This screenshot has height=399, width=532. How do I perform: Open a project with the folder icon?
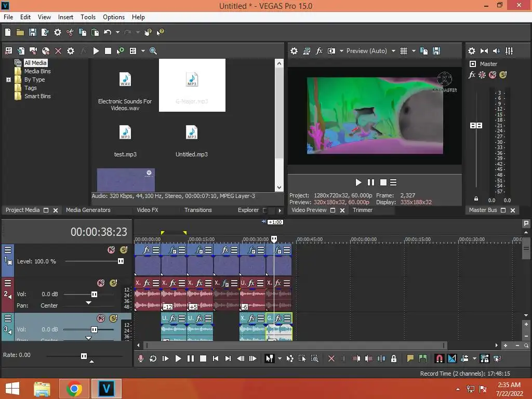coord(20,32)
